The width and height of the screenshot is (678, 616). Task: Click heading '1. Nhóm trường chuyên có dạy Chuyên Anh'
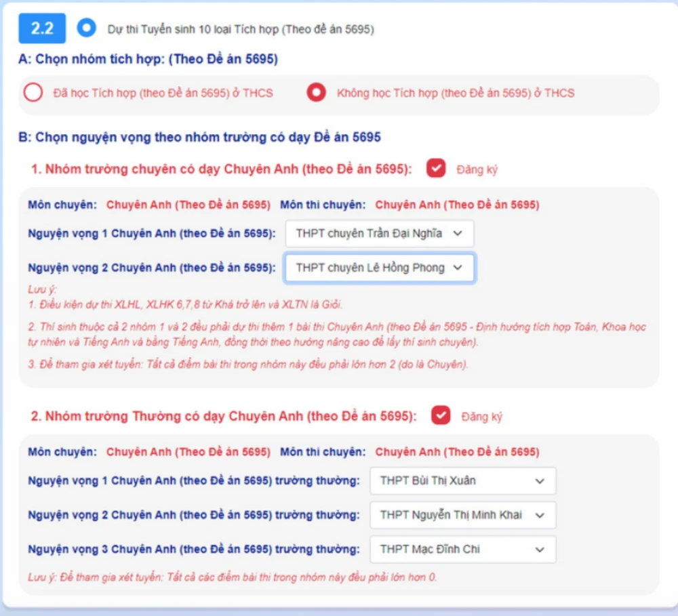[222, 169]
